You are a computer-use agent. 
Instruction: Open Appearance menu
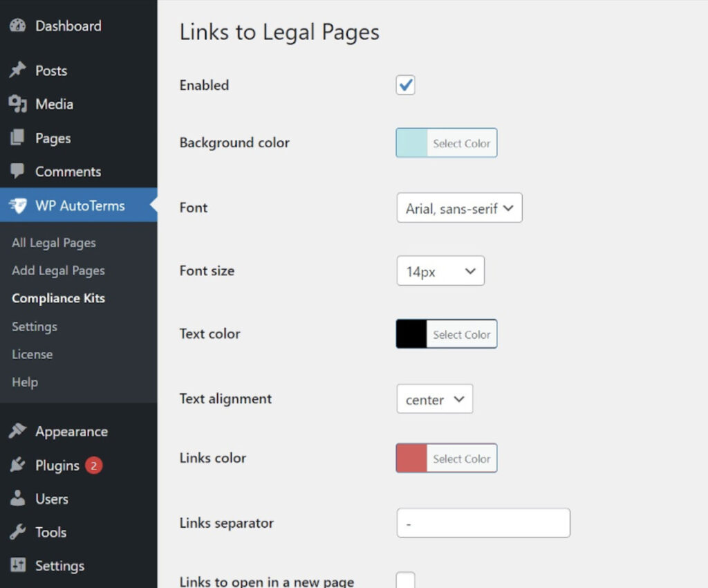[x=71, y=432]
